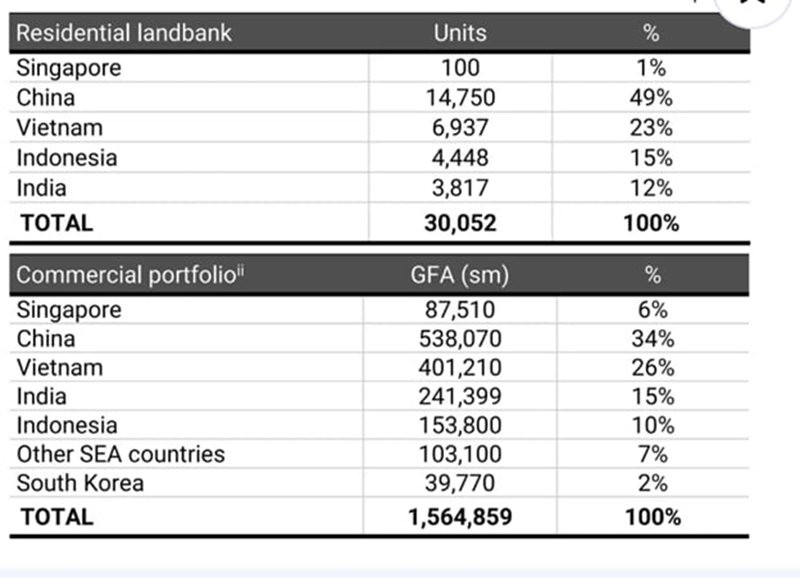The image size is (800, 578).
Task: Click the residential total 30,052
Action: (x=460, y=223)
